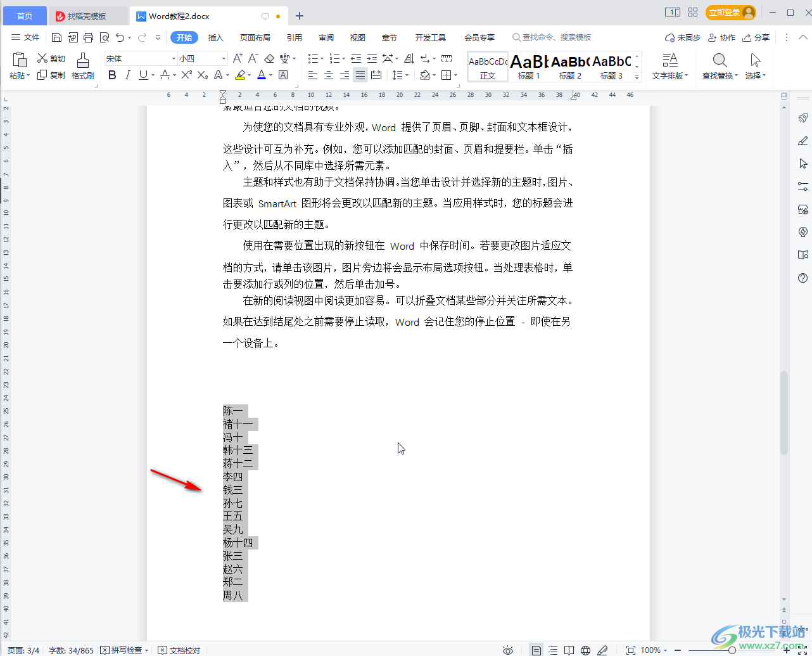The height and width of the screenshot is (656, 812).
Task: Click the zoom slider in status bar
Action: tap(732, 650)
